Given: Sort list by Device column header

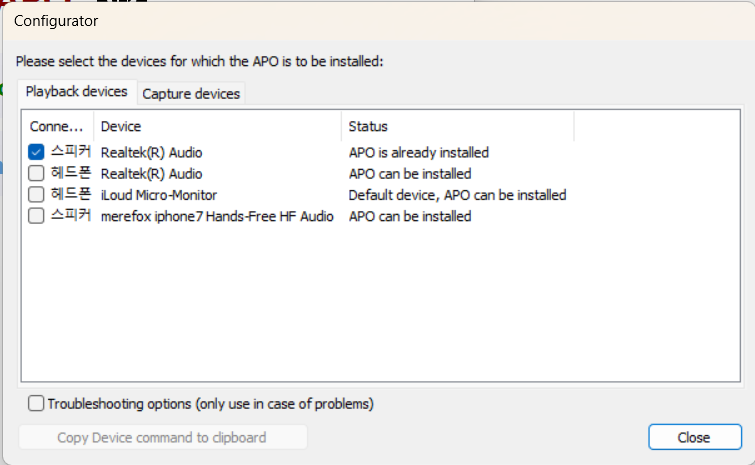Looking at the screenshot, I should [x=218, y=126].
